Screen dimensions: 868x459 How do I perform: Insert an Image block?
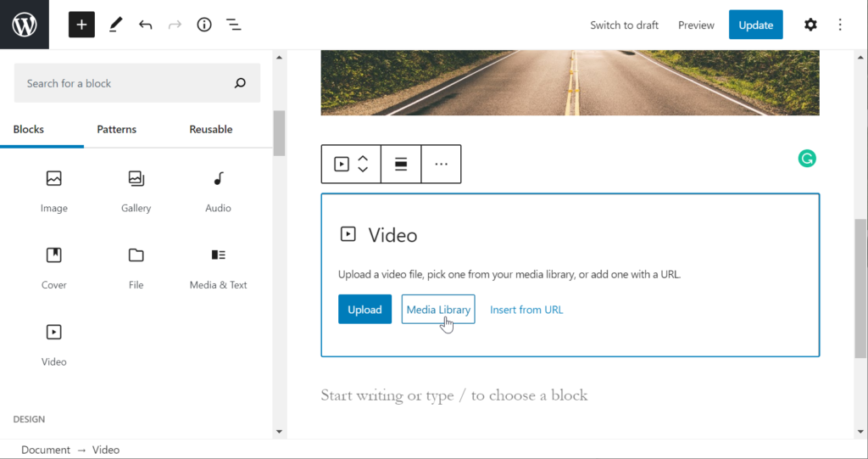(54, 191)
